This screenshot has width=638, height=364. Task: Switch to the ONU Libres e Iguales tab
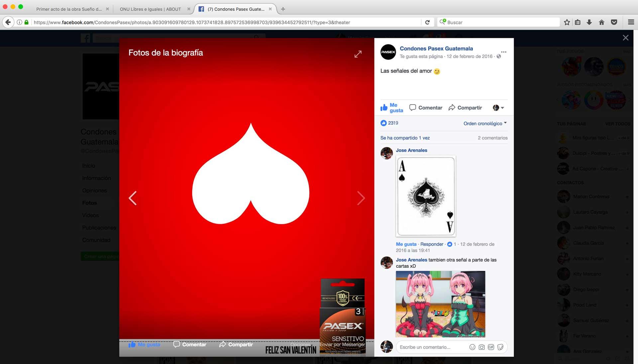(150, 9)
